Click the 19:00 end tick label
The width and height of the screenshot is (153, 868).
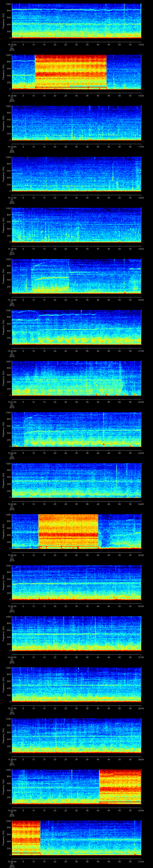141,249
